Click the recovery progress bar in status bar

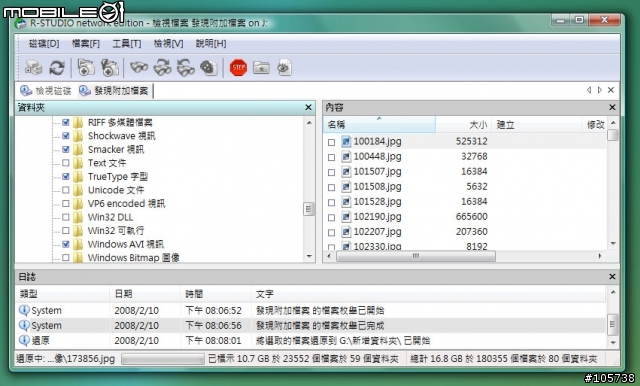pos(162,359)
